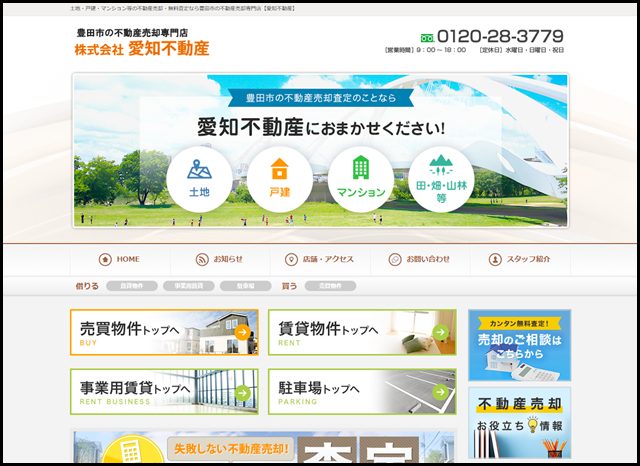Click the phone number 0120-28-3779

tap(500, 36)
